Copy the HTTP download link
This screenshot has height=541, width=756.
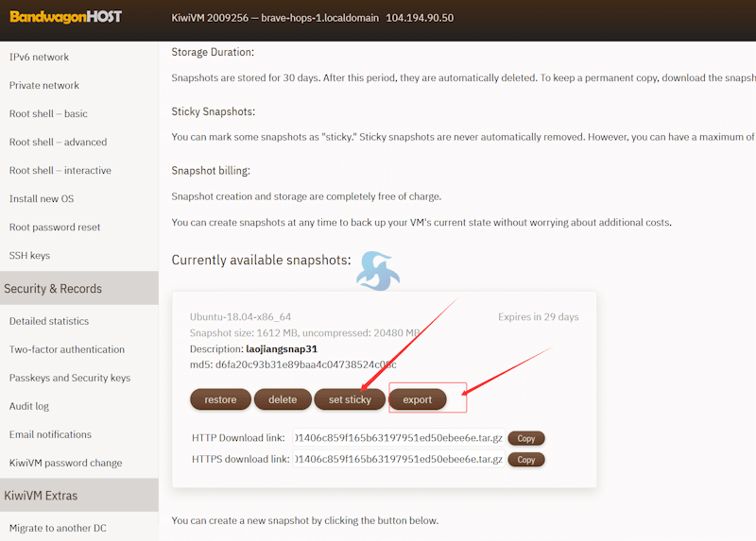[526, 438]
